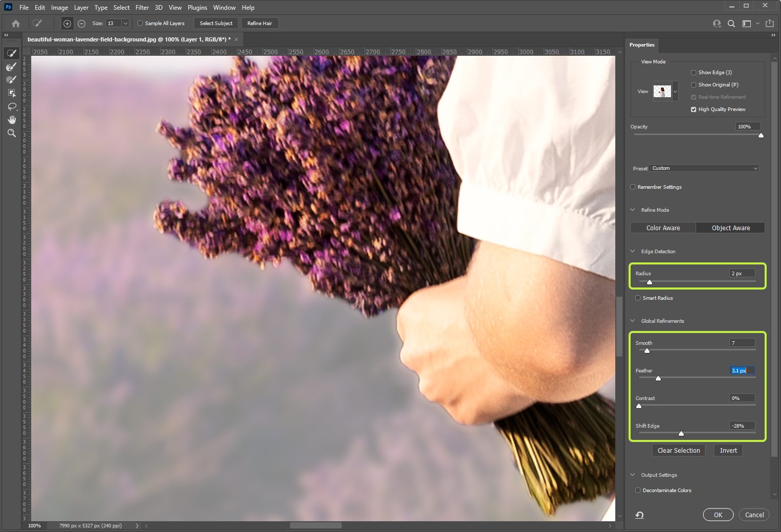
Task: Click the Refine Hair button
Action: (x=260, y=24)
